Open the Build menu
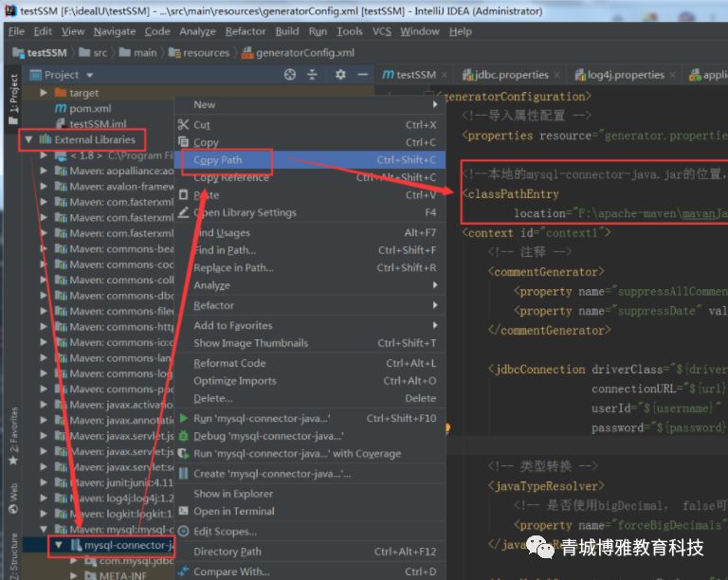 [287, 31]
